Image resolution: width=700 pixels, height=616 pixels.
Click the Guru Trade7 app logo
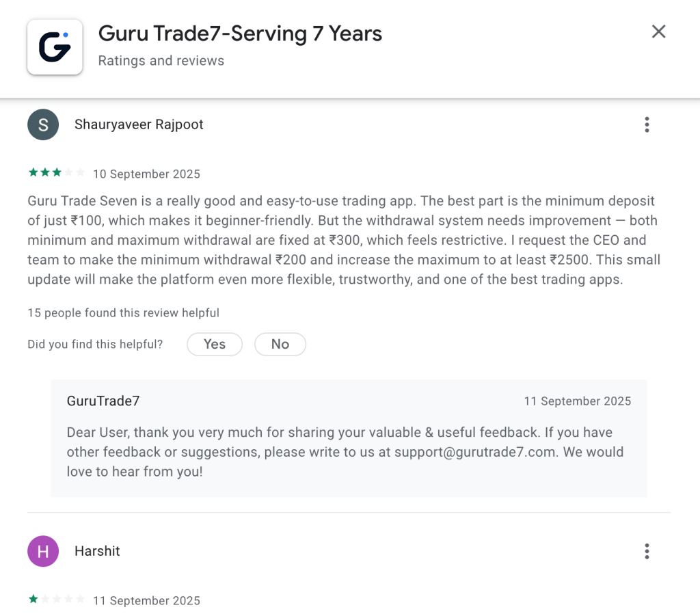coord(55,46)
